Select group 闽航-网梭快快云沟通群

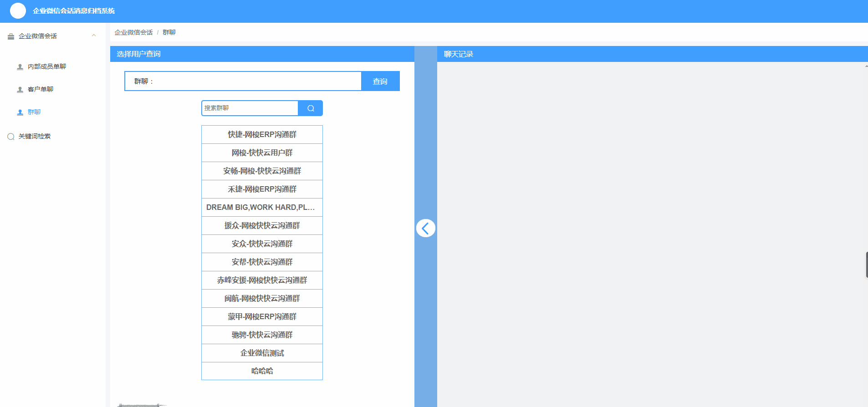(x=262, y=299)
